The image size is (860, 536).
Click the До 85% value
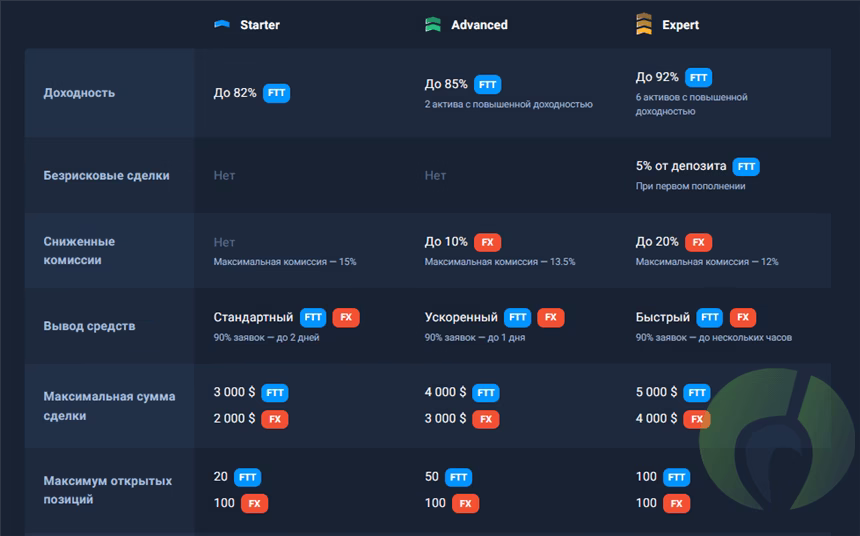tap(446, 84)
